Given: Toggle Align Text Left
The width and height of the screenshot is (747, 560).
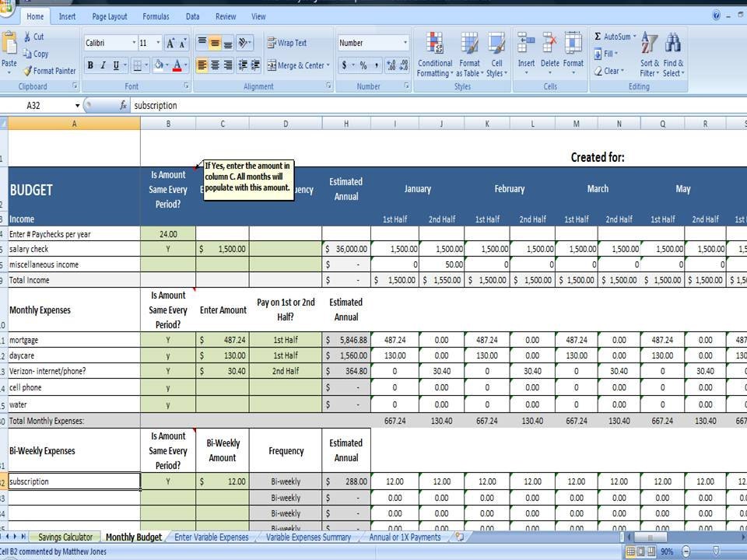Looking at the screenshot, I should [202, 65].
